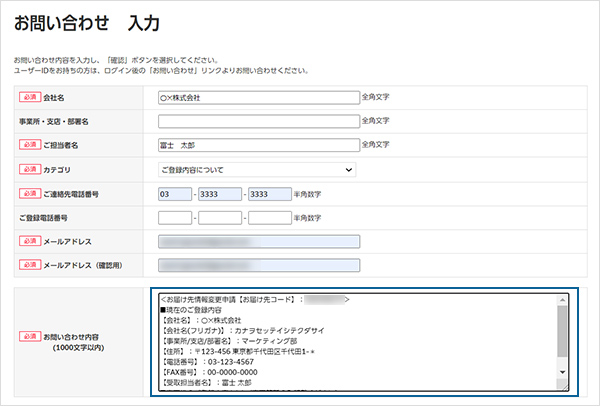The width and height of the screenshot is (600, 406).
Task: Click the 必須 badge next to カテゴリ
Action: click(28, 170)
